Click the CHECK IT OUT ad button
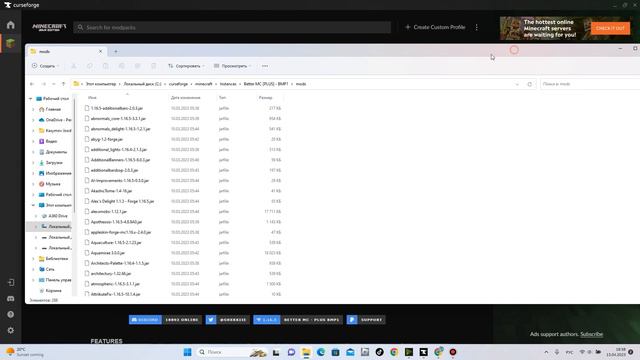Viewport: 640px width, 360px height. pyautogui.click(x=610, y=28)
